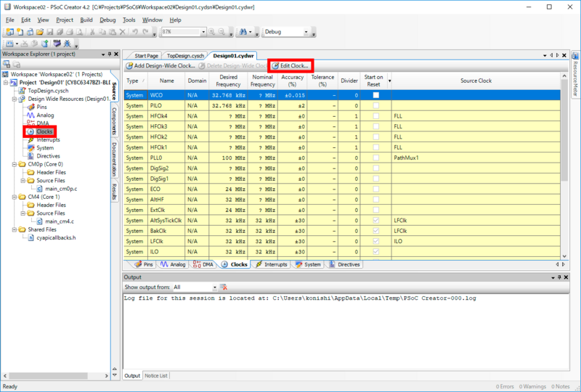Click first icon in Workspace Explorer toolbar
The height and width of the screenshot is (392, 581).
coord(7,65)
